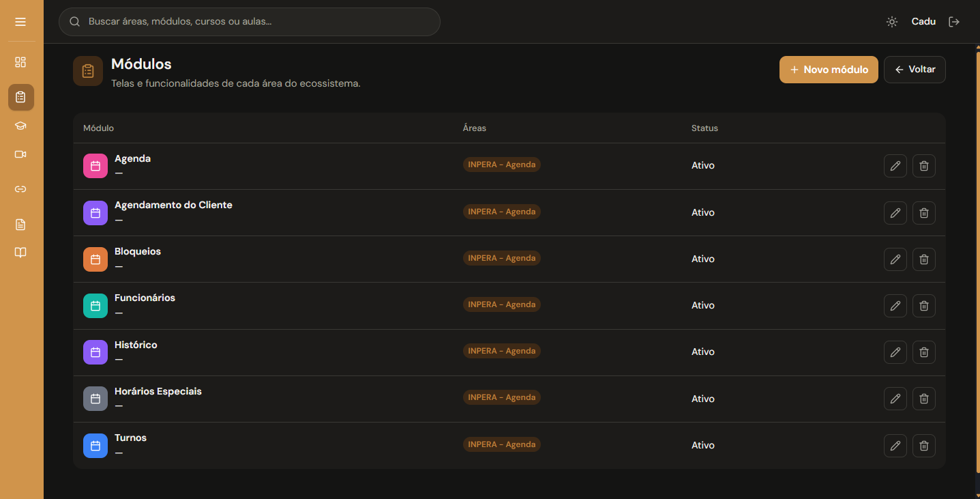Delete the Agenda module with trash icon

[924, 166]
